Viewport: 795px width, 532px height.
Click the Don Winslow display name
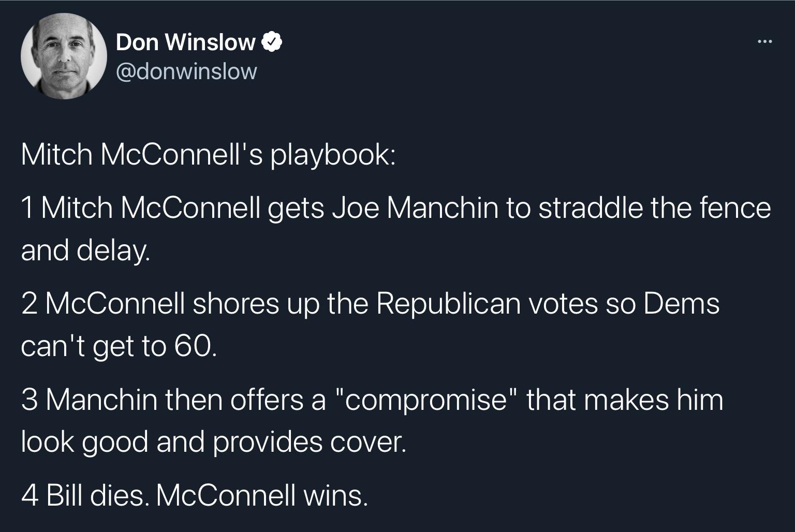point(185,42)
